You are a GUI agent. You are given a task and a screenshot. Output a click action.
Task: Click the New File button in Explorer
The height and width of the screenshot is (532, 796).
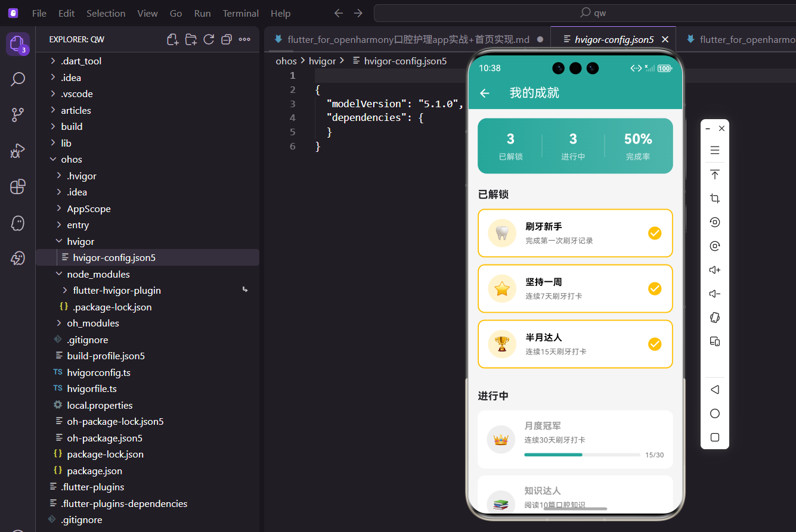pyautogui.click(x=172, y=39)
